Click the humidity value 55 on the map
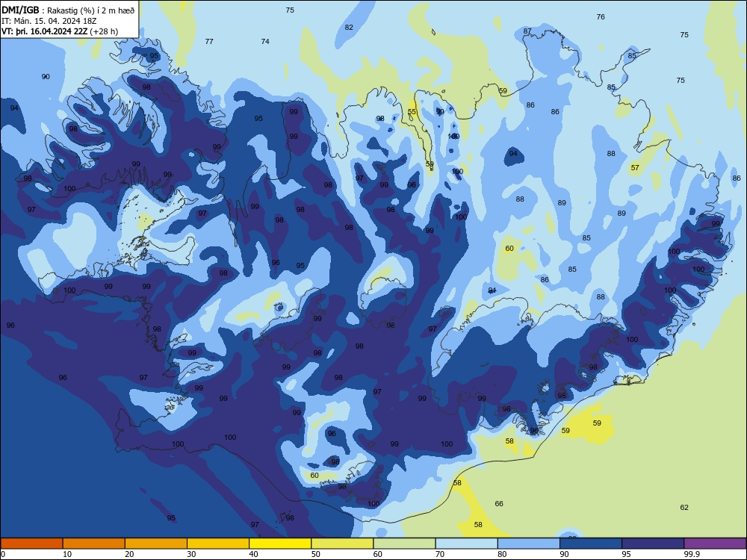 (412, 112)
